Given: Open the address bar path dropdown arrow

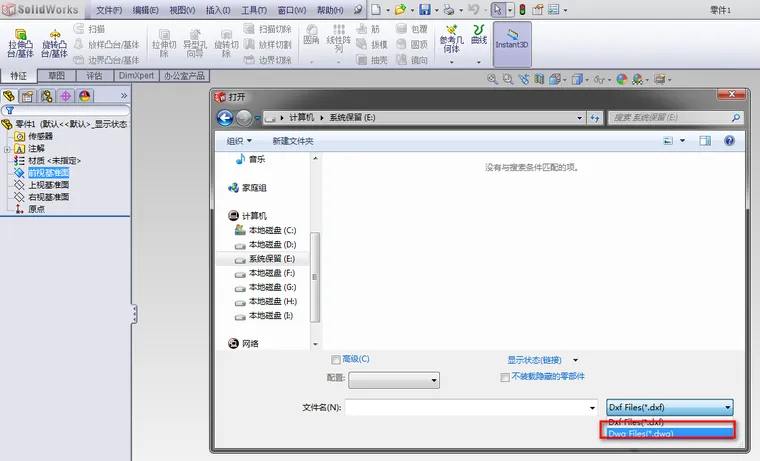Looking at the screenshot, I should tap(579, 118).
